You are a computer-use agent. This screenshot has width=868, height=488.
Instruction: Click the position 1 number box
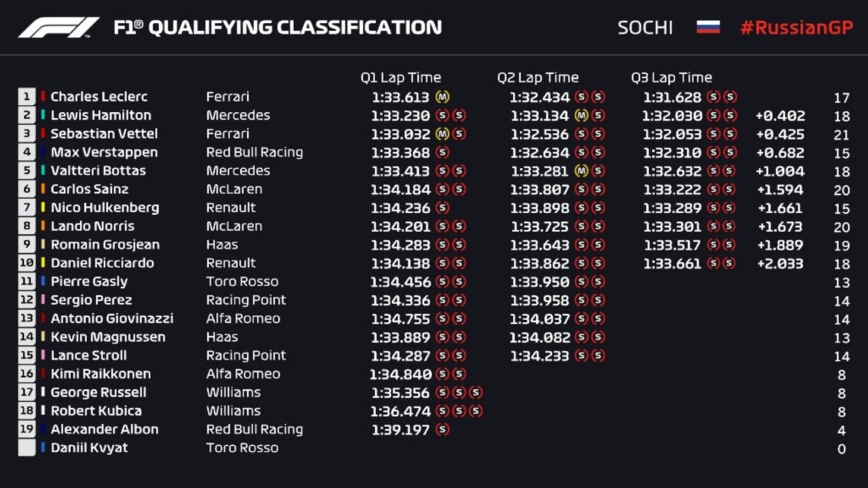tap(27, 97)
